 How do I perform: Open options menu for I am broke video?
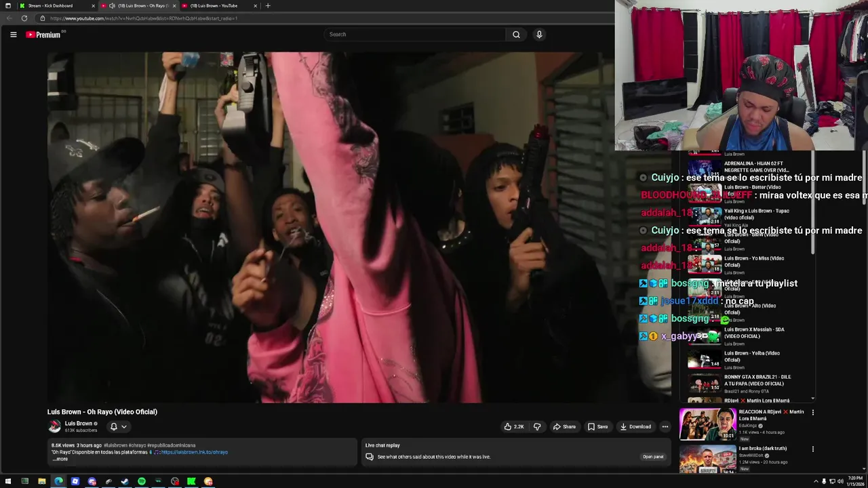(x=812, y=449)
